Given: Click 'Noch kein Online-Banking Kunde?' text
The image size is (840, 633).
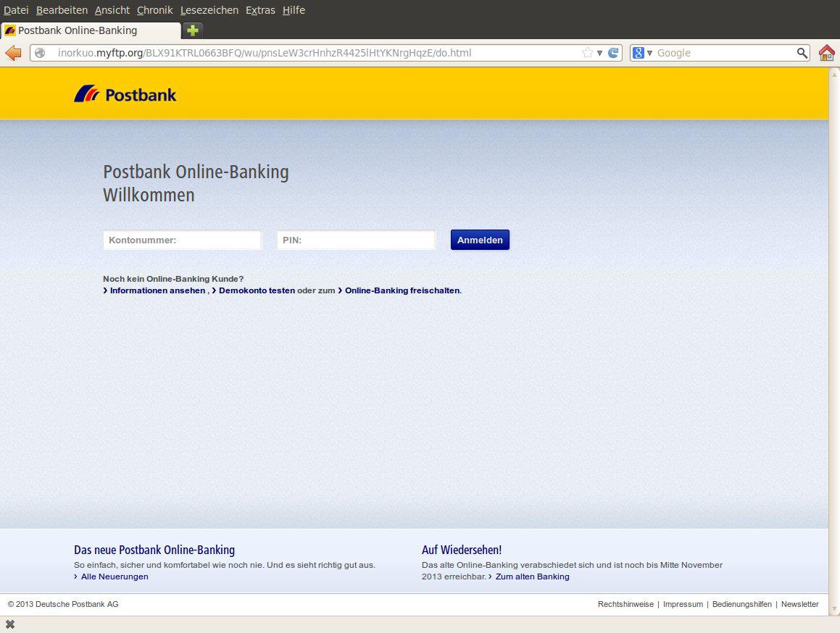Looking at the screenshot, I should pos(173,279).
